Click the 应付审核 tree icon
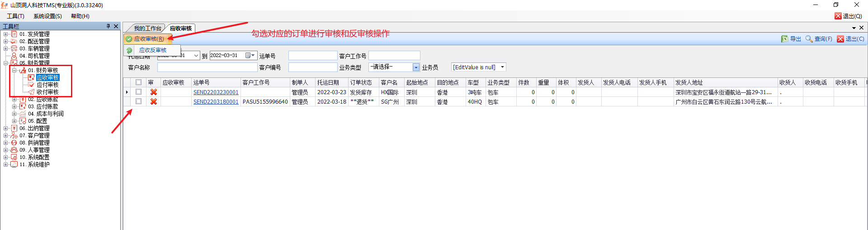Screen dimensions: 868x230 pyautogui.click(x=31, y=85)
